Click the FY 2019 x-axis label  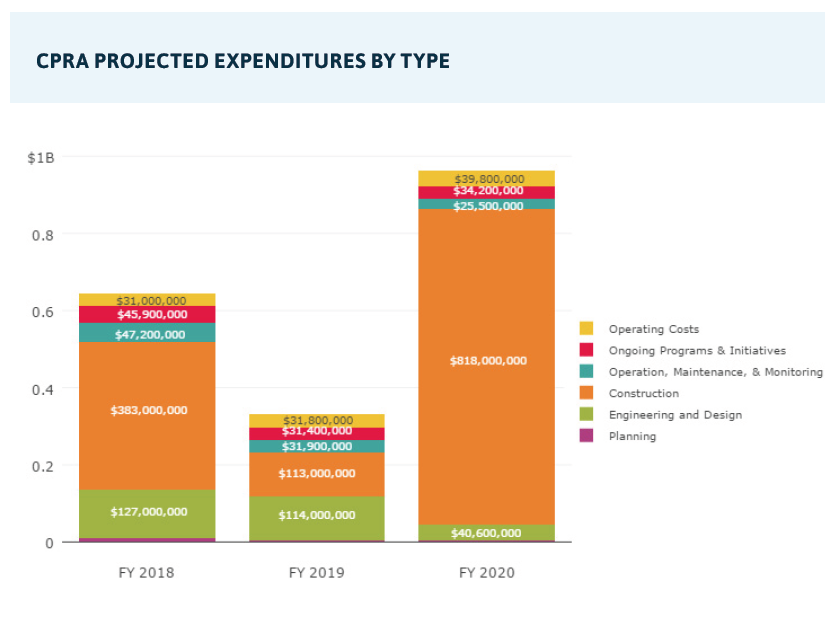[317, 573]
